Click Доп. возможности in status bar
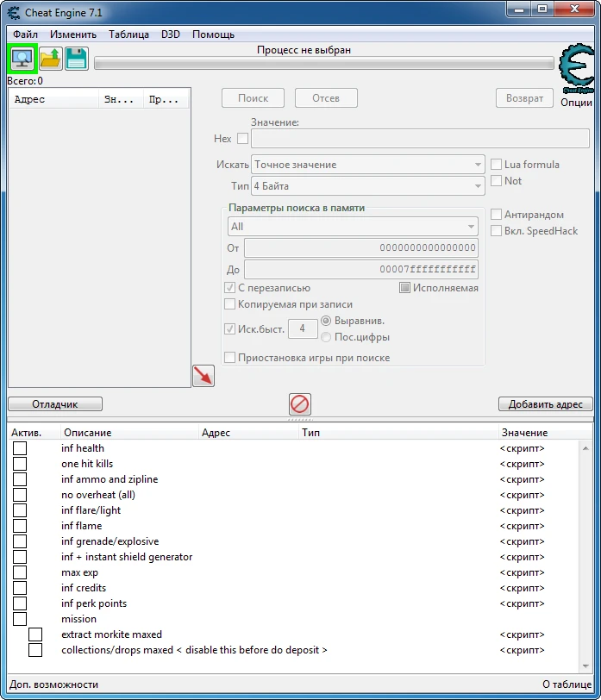 pyautogui.click(x=53, y=684)
